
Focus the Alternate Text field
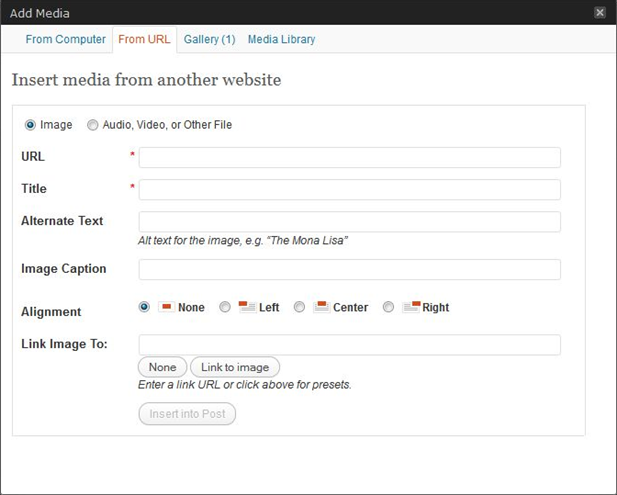tap(349, 222)
